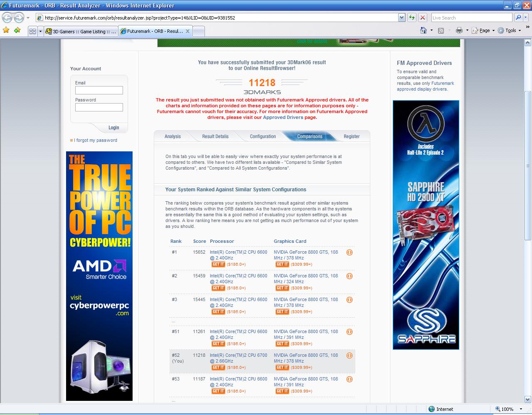Click the Email input field
The width and height of the screenshot is (532, 415).
[x=99, y=90]
